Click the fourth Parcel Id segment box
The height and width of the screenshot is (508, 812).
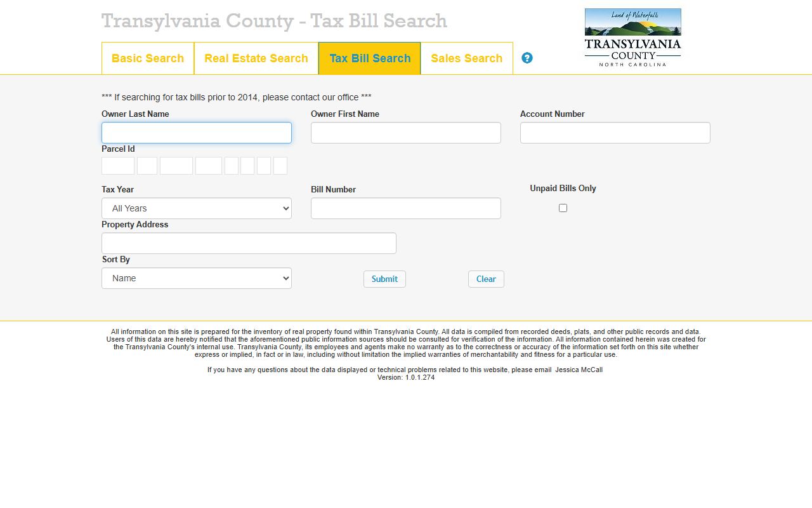point(209,166)
